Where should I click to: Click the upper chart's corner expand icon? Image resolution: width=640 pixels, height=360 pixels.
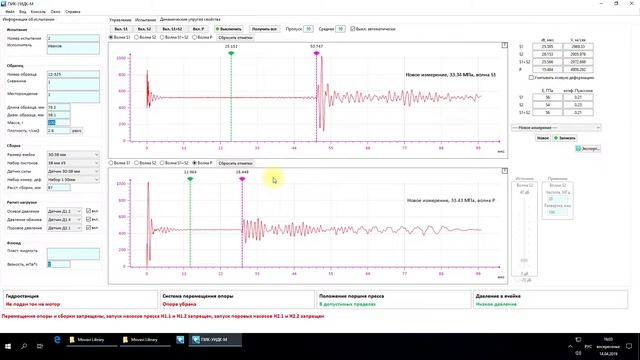[x=504, y=45]
